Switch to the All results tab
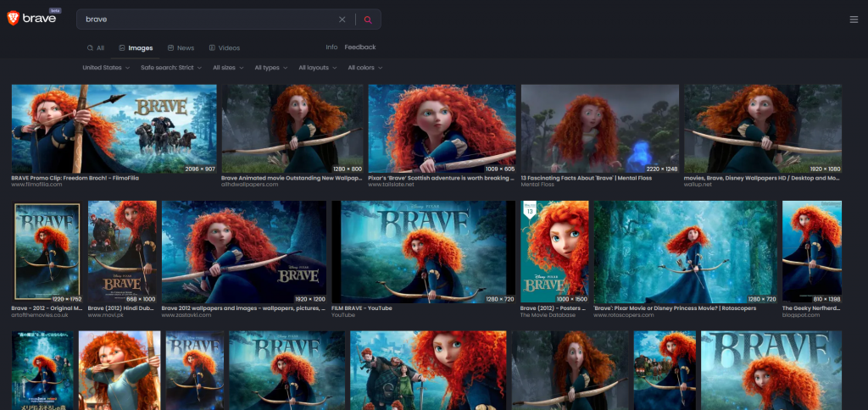868x410 pixels. click(96, 48)
